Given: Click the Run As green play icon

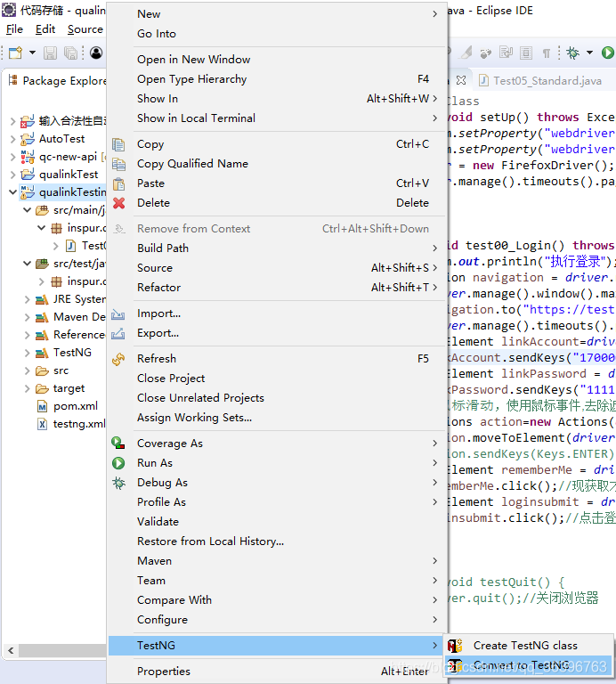Looking at the screenshot, I should [118, 463].
